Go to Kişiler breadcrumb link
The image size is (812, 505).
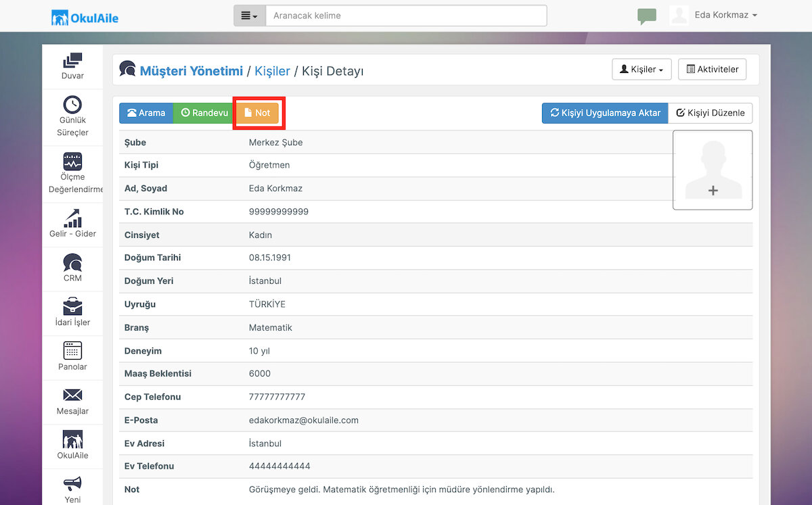pyautogui.click(x=273, y=70)
